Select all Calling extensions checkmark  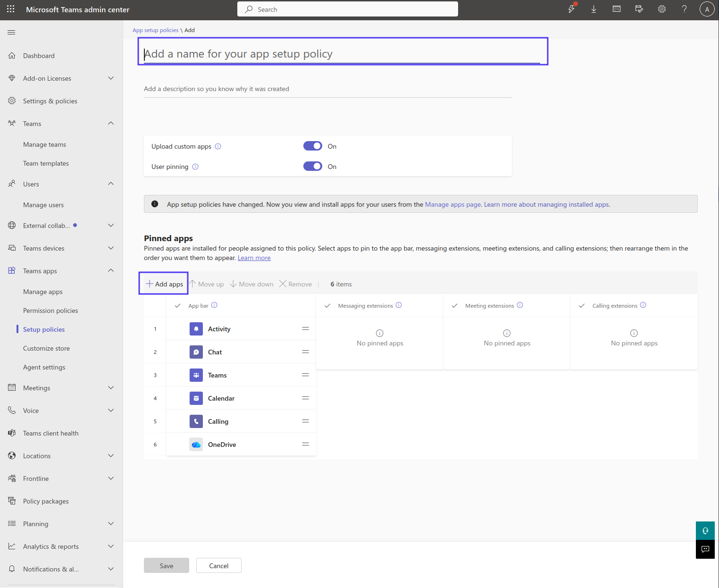(582, 305)
